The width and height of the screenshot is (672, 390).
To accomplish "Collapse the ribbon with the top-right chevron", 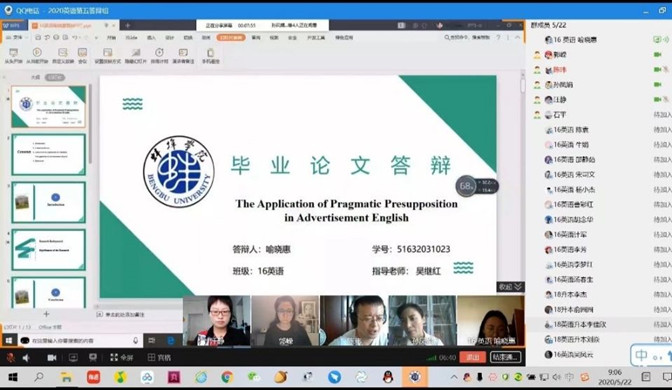I will [517, 38].
